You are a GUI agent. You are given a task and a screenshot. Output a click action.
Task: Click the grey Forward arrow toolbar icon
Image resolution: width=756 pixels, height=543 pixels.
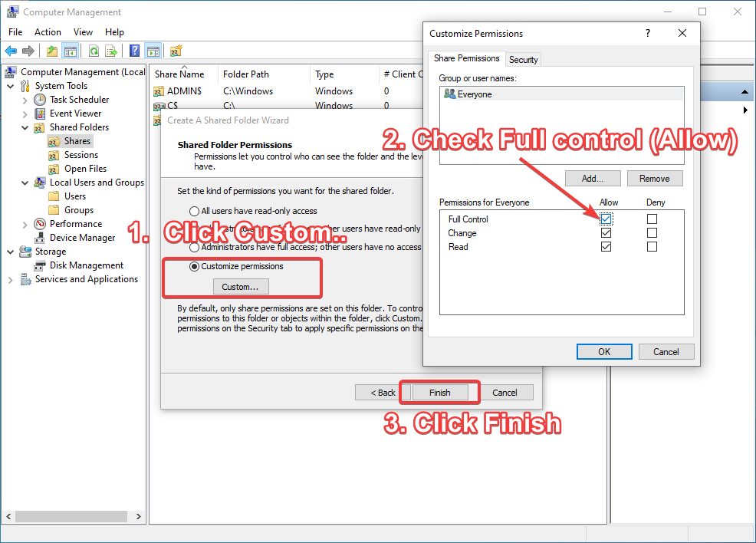(28, 51)
